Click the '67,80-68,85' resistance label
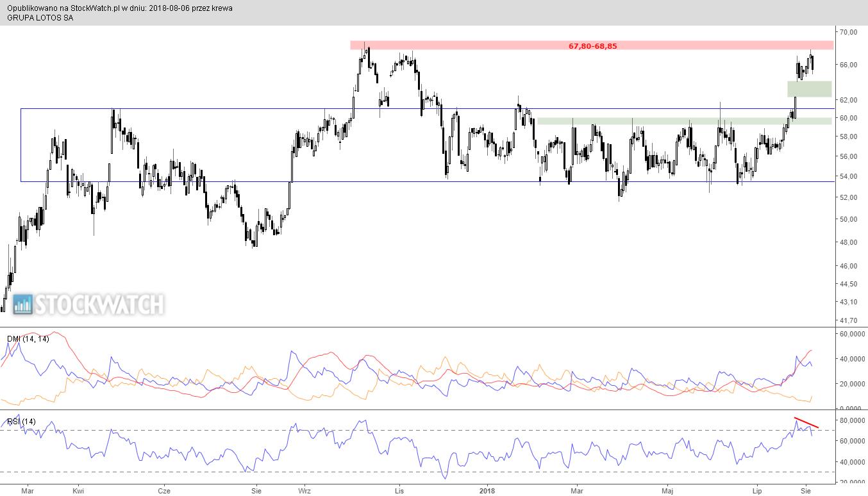This screenshot has height=496, width=868. [593, 45]
